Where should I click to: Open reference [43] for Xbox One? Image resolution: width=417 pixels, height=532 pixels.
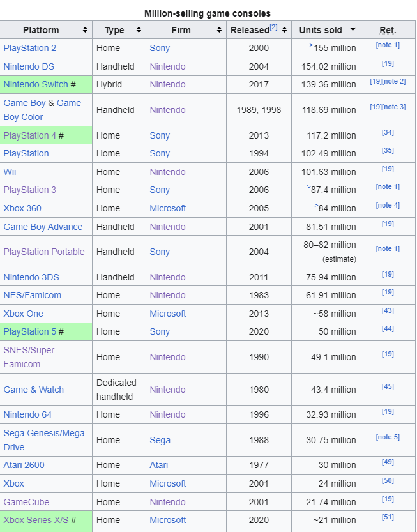click(x=388, y=310)
